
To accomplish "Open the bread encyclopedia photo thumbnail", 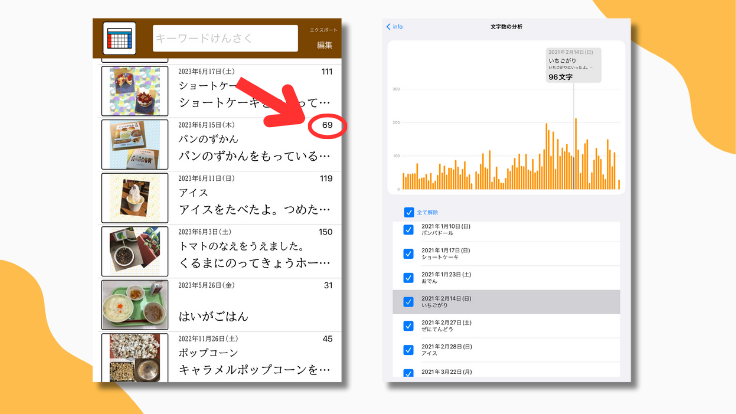I will [x=135, y=144].
